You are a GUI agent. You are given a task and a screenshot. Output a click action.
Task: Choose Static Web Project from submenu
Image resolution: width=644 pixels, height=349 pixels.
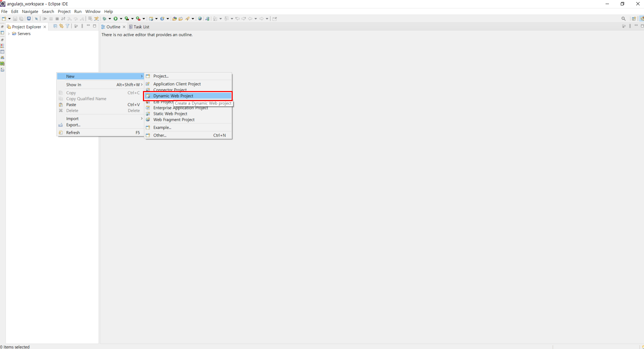click(x=188, y=114)
